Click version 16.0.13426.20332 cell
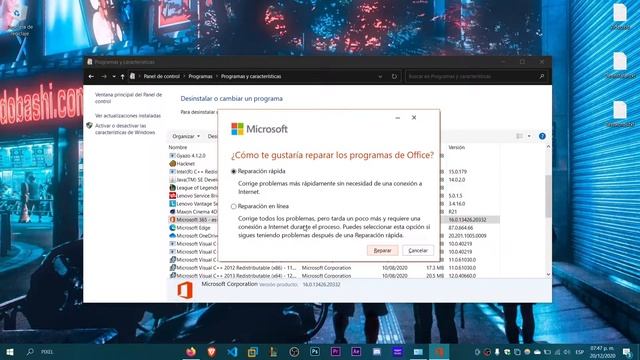 (x=467, y=220)
